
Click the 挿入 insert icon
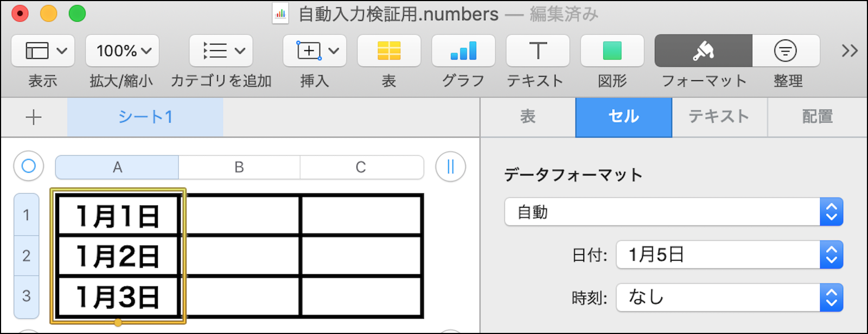[315, 51]
